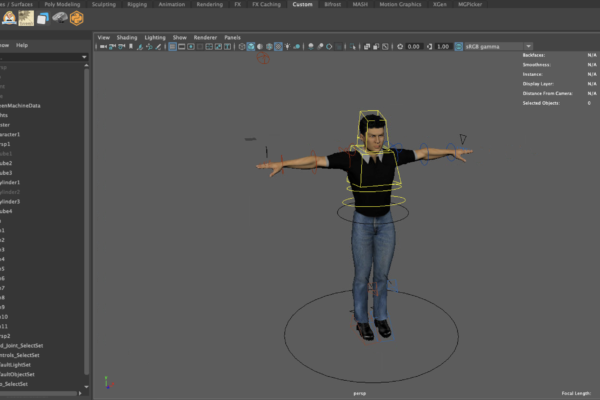Click the Safe Title icon
The width and height of the screenshot is (600, 400).
(227, 47)
